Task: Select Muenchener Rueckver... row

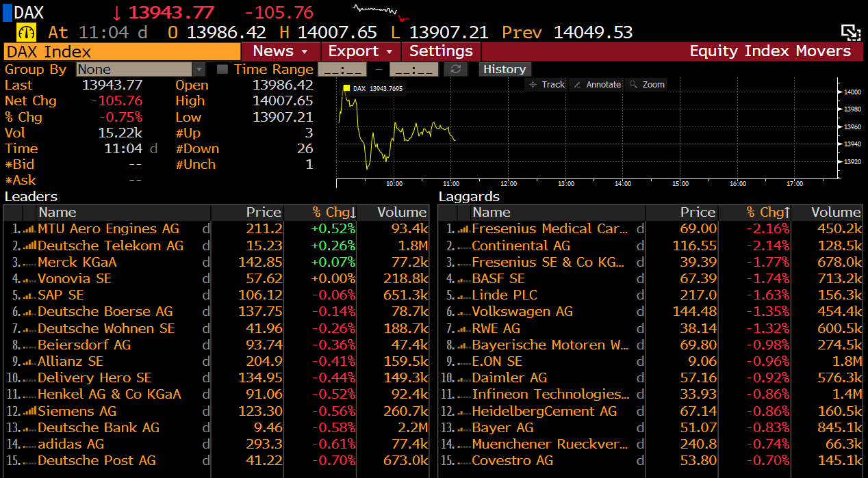Action: click(650, 444)
